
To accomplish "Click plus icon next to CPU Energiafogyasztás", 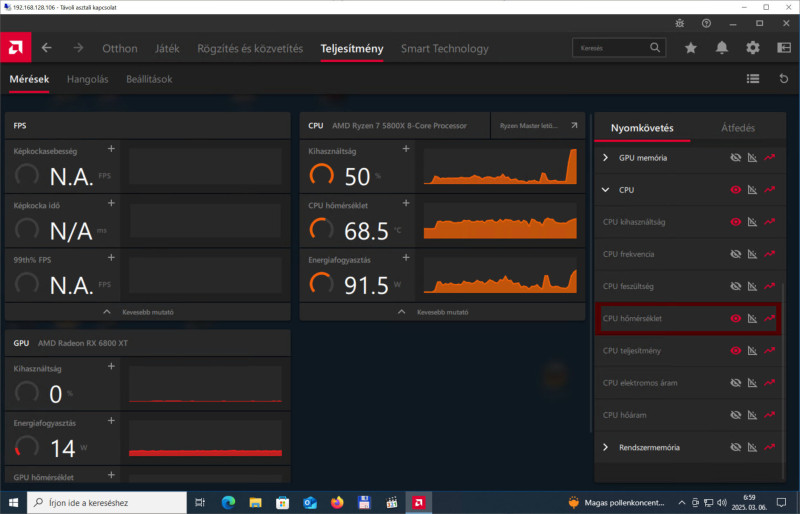I will [x=406, y=258].
